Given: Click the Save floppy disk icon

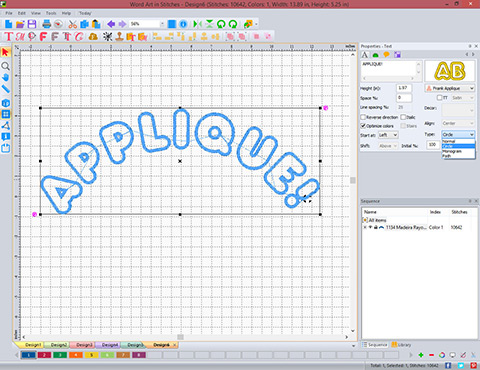Looking at the screenshot, I should coord(32,24).
